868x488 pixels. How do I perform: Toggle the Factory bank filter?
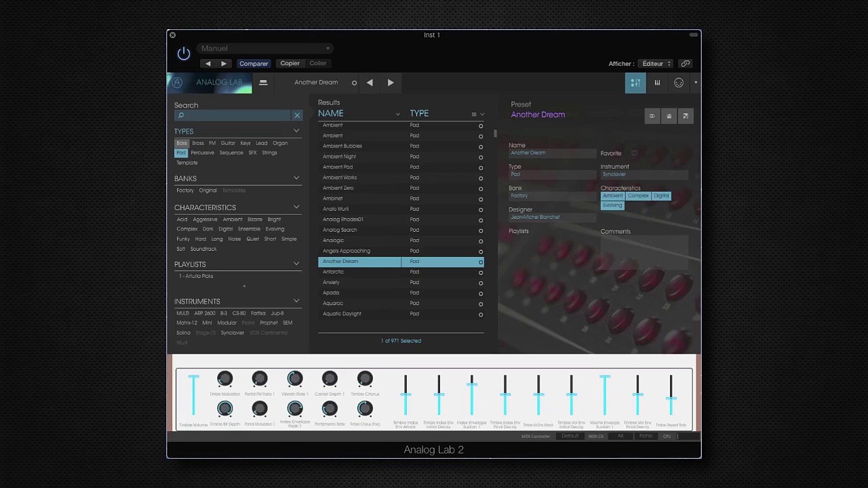(x=185, y=190)
